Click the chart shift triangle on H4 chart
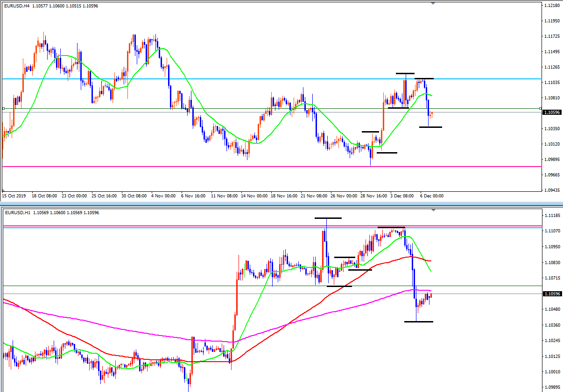The image size is (563, 392). 433,3
